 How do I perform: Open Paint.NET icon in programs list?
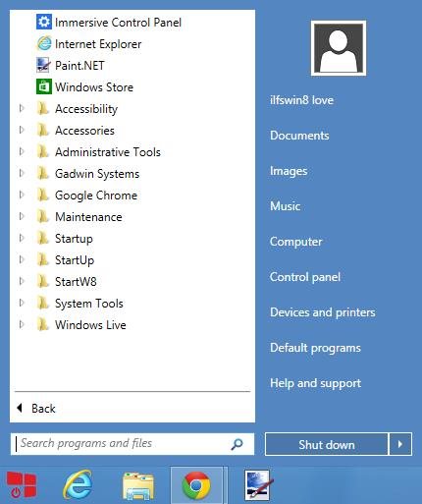tap(43, 65)
